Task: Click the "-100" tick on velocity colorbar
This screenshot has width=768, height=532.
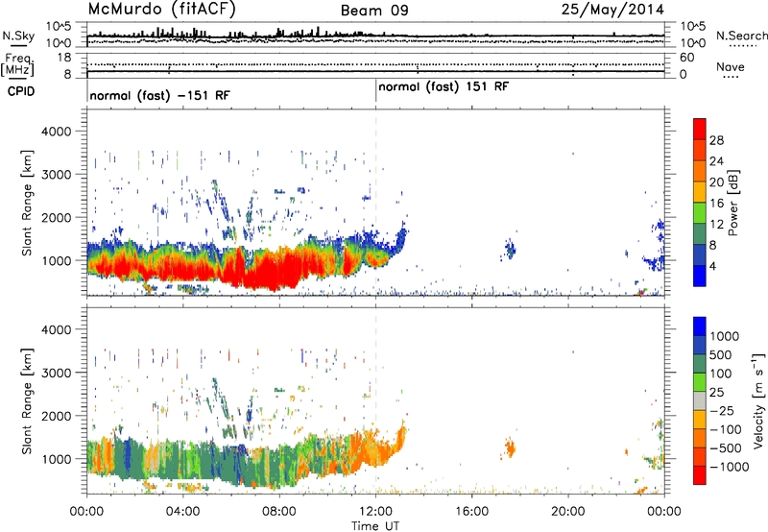Action: point(725,429)
